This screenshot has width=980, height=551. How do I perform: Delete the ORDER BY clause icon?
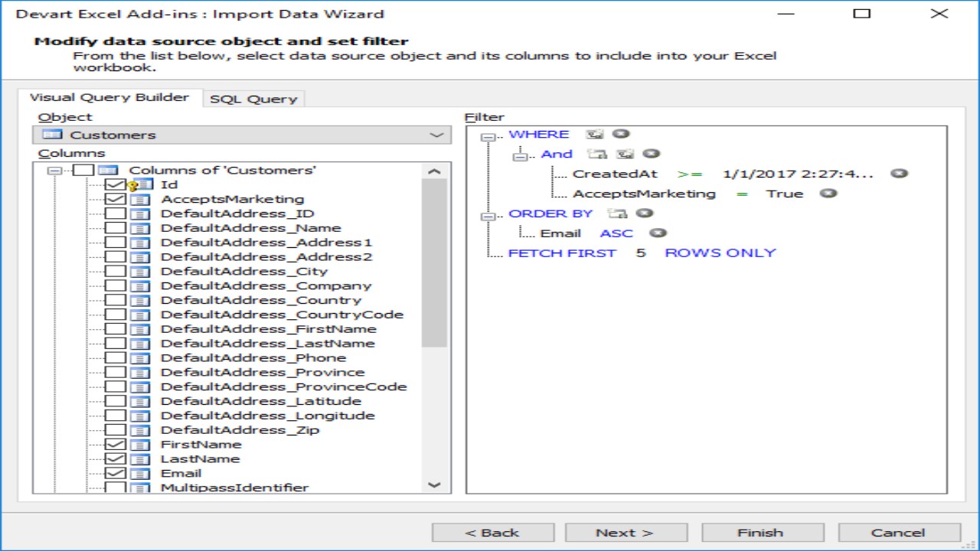pos(645,214)
